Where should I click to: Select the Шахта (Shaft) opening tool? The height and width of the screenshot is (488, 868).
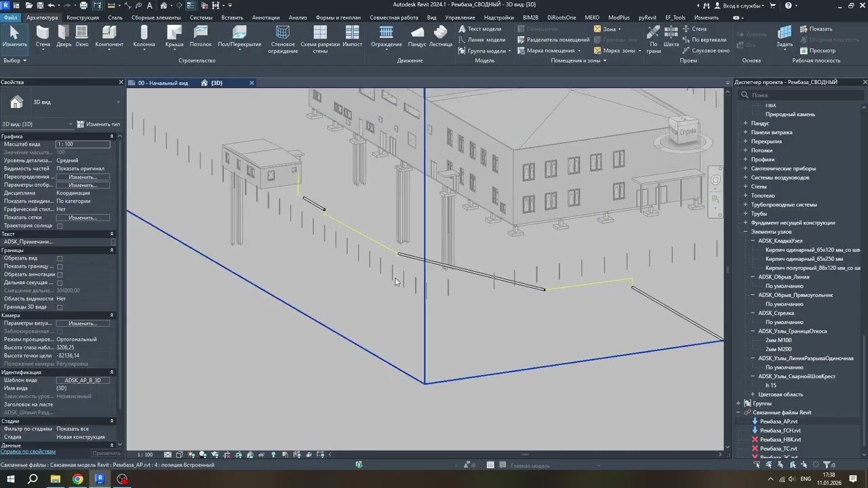pyautogui.click(x=671, y=36)
